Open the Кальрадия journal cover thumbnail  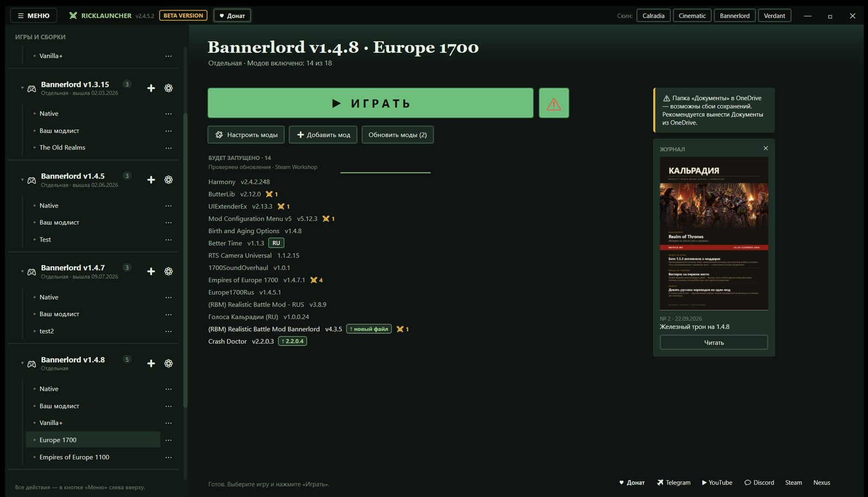coord(714,234)
